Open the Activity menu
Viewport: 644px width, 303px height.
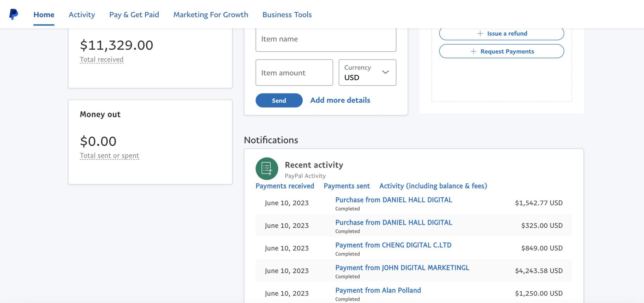(82, 14)
